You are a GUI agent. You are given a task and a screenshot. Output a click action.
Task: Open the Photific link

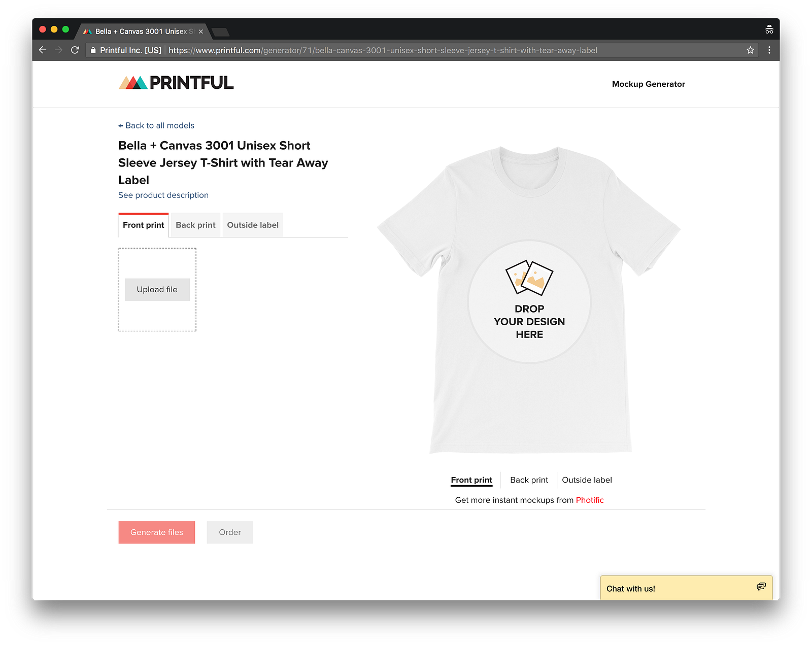[x=590, y=500]
